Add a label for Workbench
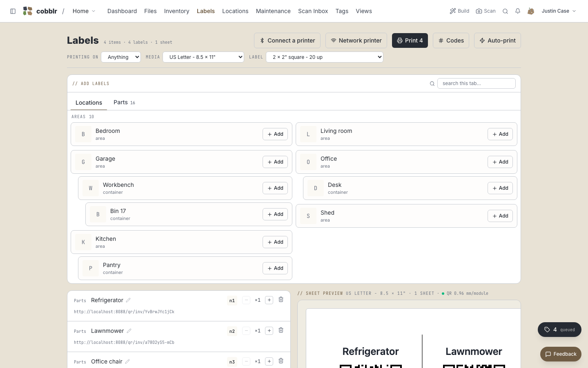The height and width of the screenshot is (368, 588). 275,188
